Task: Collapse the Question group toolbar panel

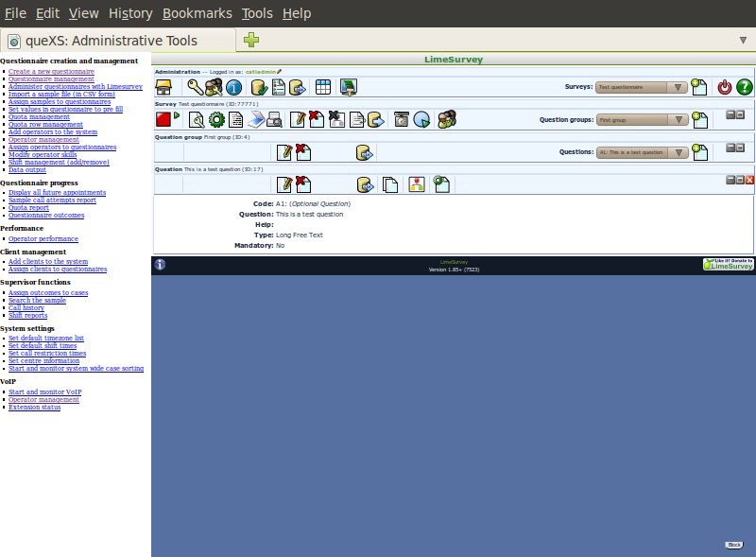Action: pos(730,148)
